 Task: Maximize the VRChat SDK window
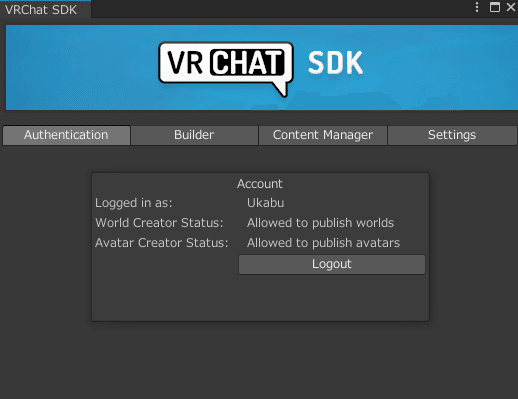(x=495, y=7)
